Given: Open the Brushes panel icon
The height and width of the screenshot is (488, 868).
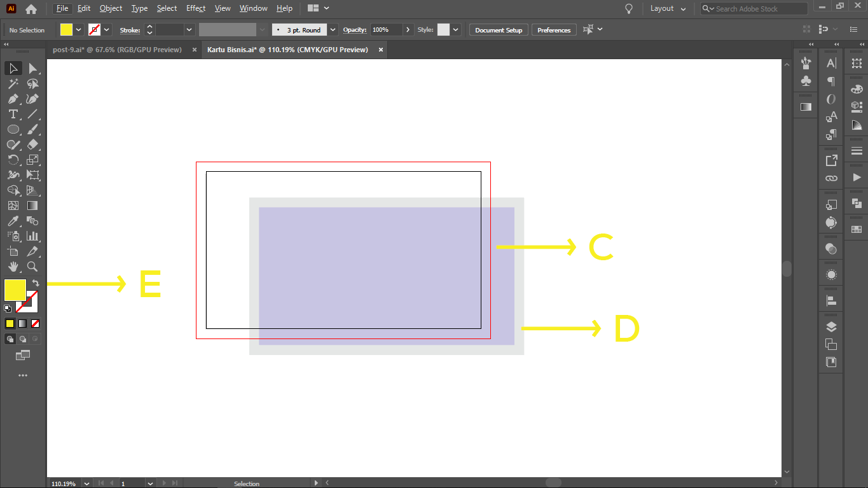Looking at the screenshot, I should [x=806, y=63].
